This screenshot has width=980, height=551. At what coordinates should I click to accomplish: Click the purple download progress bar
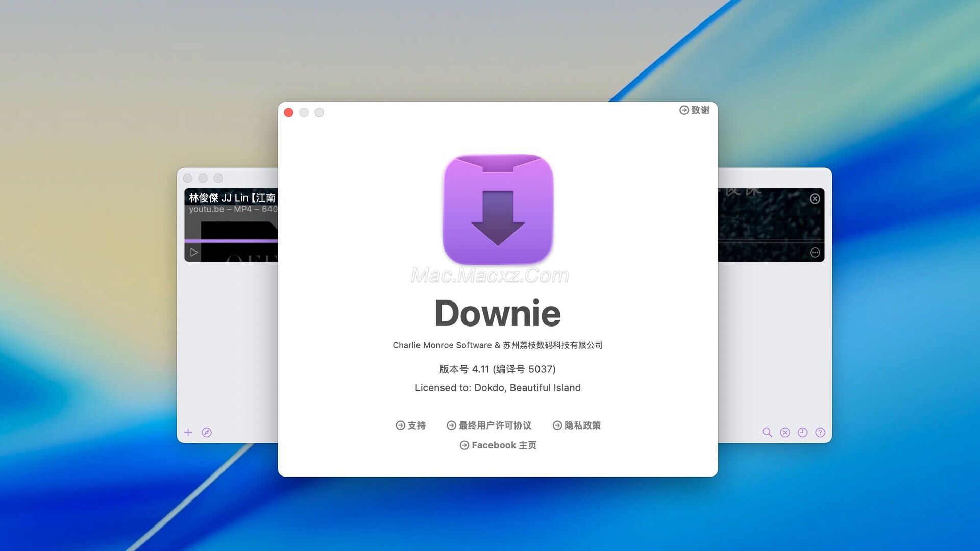click(x=231, y=241)
